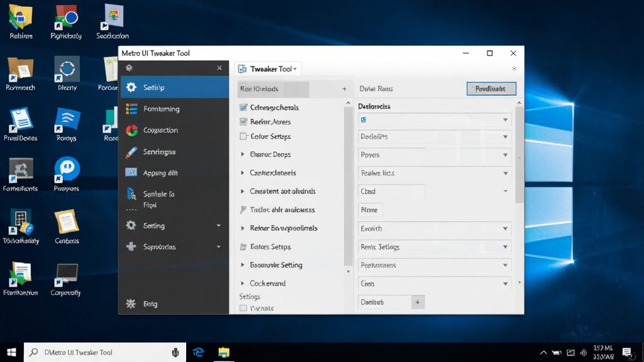Select the Coppction sidebar entry
644x362 pixels.
tap(175, 130)
